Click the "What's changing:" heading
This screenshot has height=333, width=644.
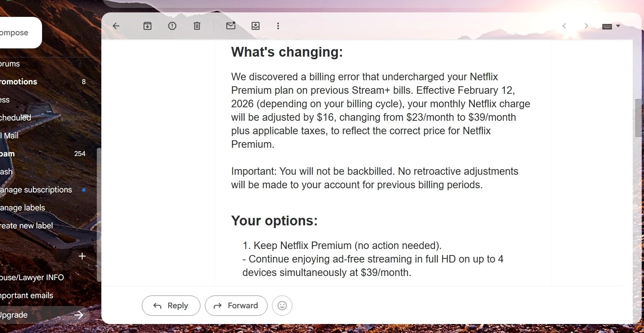[x=287, y=52]
